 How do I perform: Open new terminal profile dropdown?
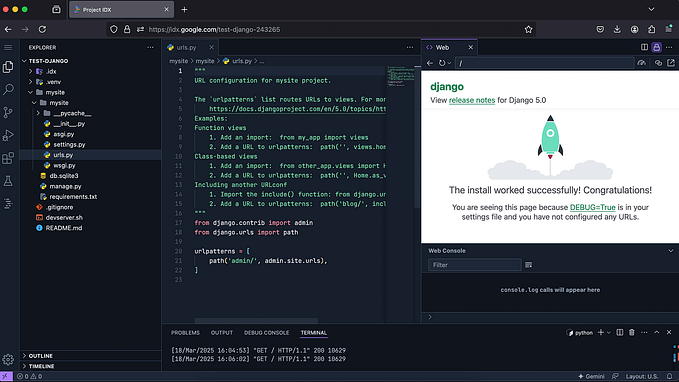[608, 333]
